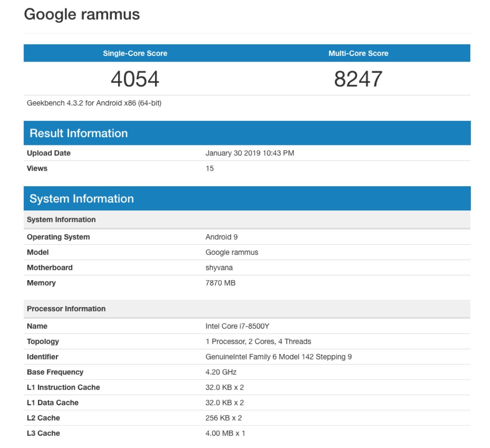Select the multi-core score value 8247
Screen dimensions: 490x448
[358, 79]
